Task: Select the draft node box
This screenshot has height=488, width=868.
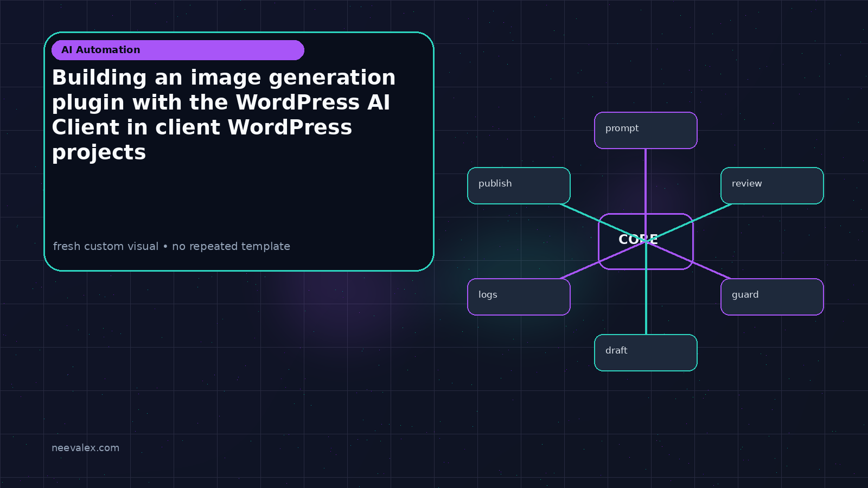Action: (646, 352)
